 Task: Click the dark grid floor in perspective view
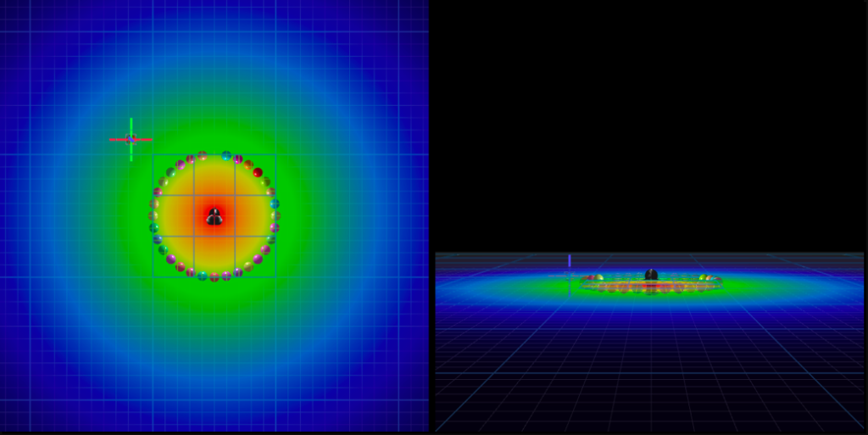tap(651, 373)
